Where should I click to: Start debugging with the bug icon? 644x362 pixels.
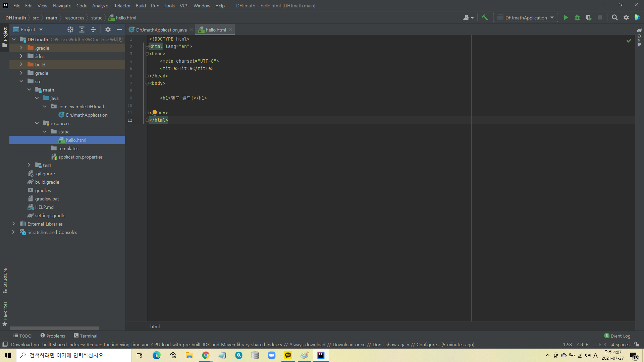pos(577,18)
